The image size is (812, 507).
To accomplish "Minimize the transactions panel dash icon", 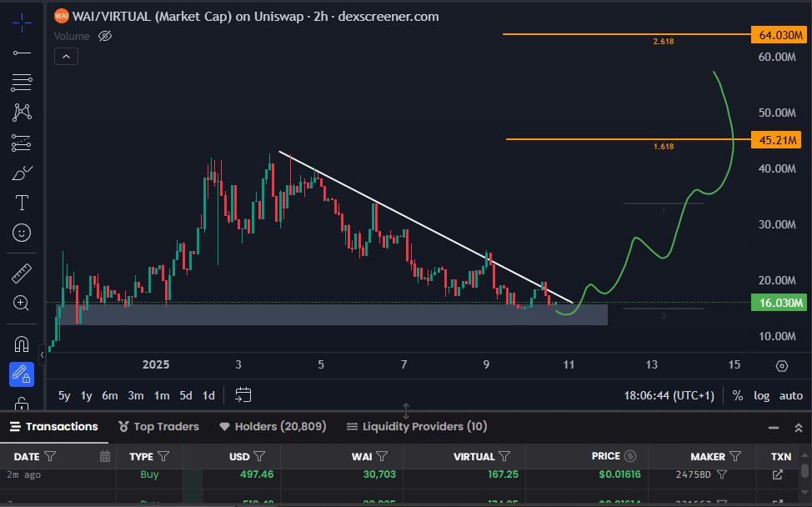I will (x=774, y=428).
